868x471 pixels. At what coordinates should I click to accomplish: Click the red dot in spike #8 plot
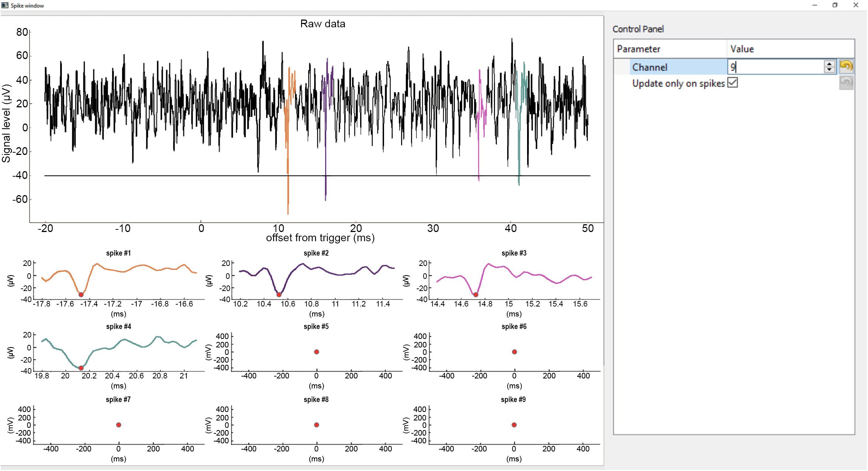click(316, 425)
